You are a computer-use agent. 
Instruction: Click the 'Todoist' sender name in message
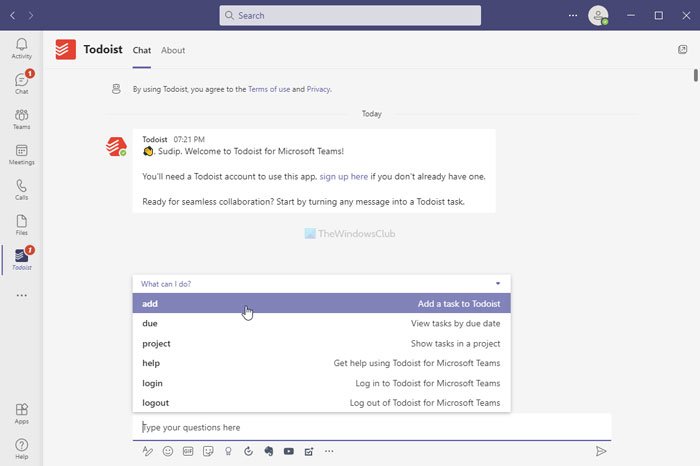click(154, 139)
